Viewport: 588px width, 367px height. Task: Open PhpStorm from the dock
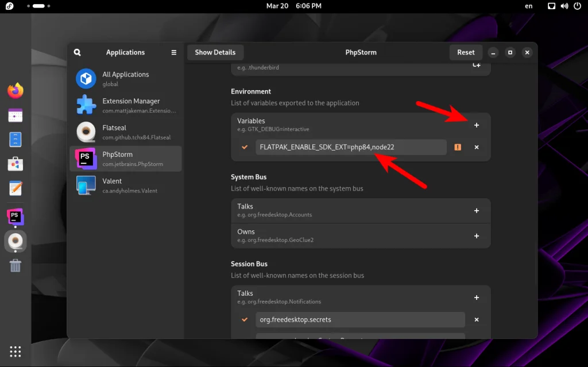click(x=15, y=217)
